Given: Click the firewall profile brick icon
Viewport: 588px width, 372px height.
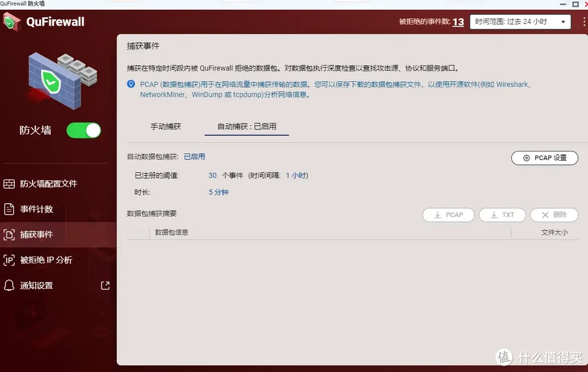Looking at the screenshot, I should pyautogui.click(x=9, y=184).
